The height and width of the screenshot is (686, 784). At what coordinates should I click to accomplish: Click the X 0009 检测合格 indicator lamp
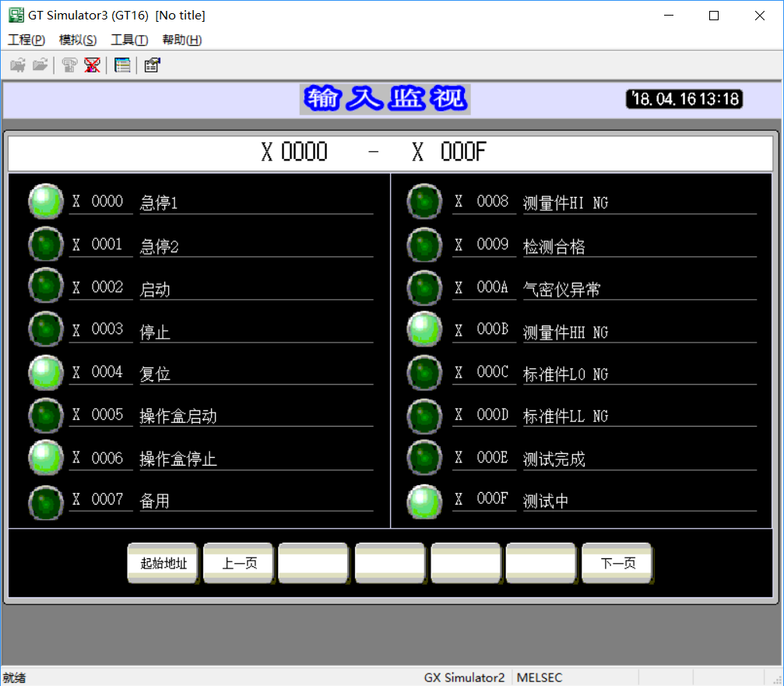point(424,244)
